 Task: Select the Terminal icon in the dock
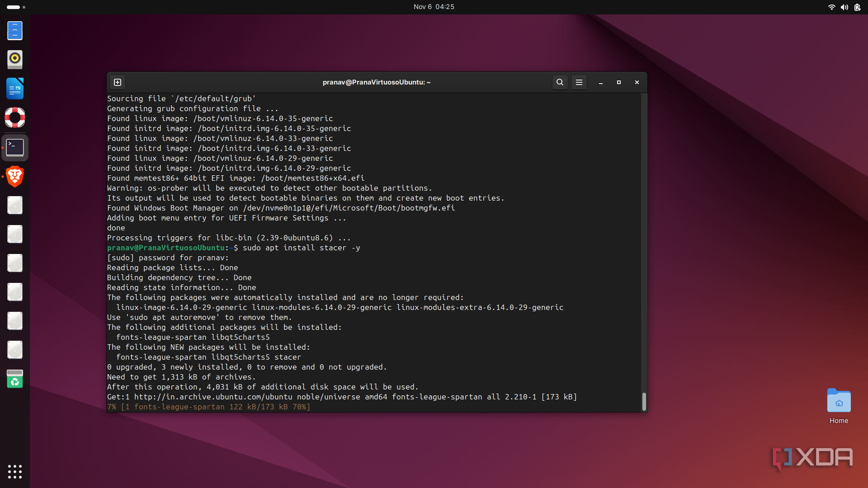(x=15, y=147)
